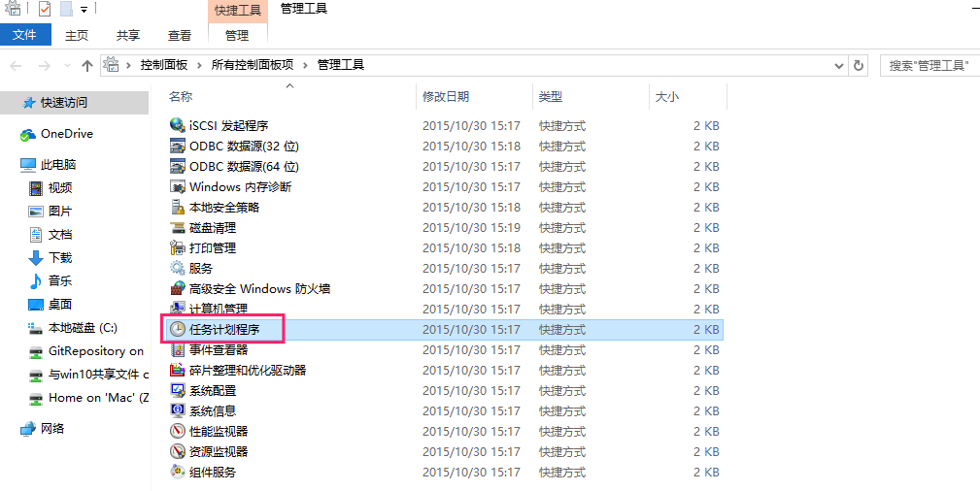Open 桌面 in navigation pane
Screen dimensions: 980x491
tap(60, 305)
